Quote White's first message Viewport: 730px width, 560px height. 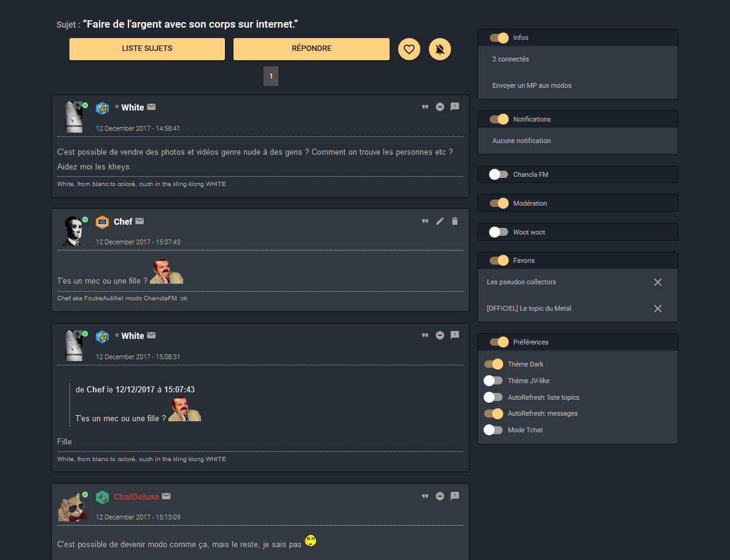425,106
